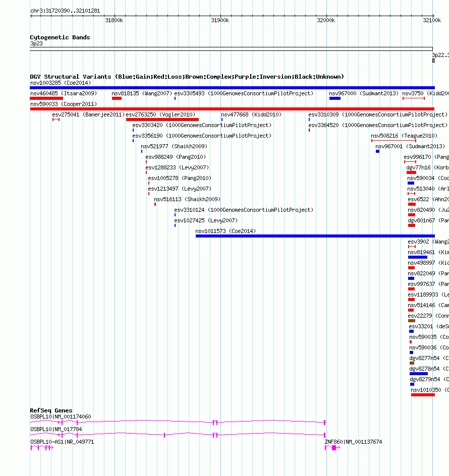Screen dimensions: 449x476
Task: Open nsv967001 (Sudmant2013) label
Action: pyautogui.click(x=410, y=147)
